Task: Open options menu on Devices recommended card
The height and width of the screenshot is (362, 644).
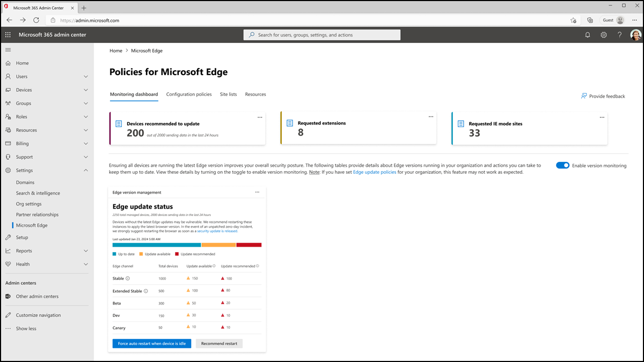Action: pos(260,117)
